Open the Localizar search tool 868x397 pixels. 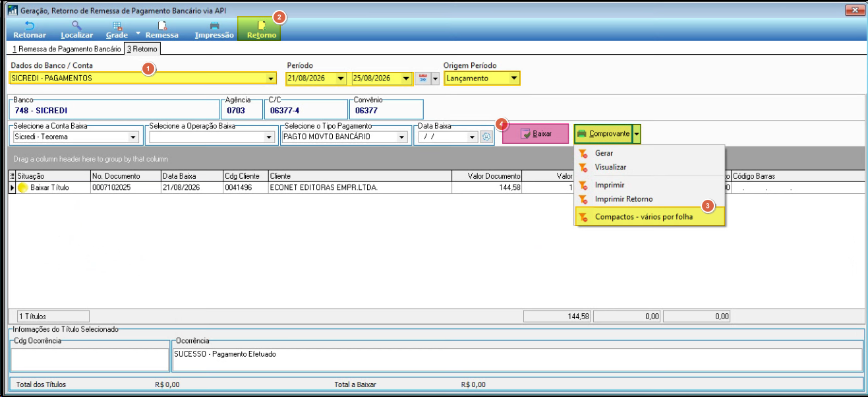pyautogui.click(x=76, y=30)
